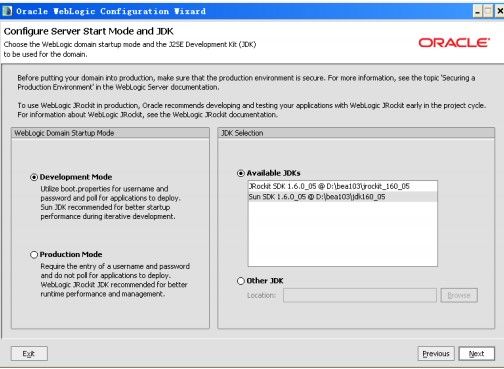Select the Development Mode radio button
Image resolution: width=504 pixels, height=369 pixels.
(x=34, y=177)
